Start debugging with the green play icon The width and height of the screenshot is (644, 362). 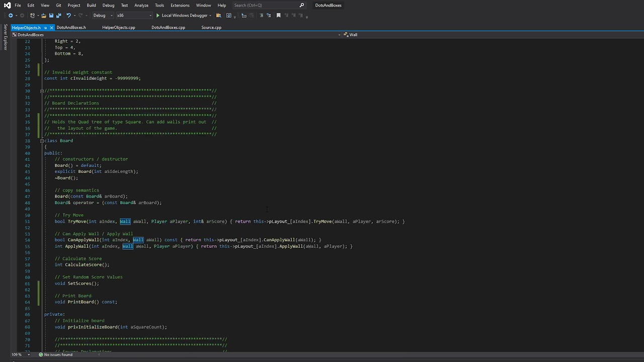[x=157, y=16]
